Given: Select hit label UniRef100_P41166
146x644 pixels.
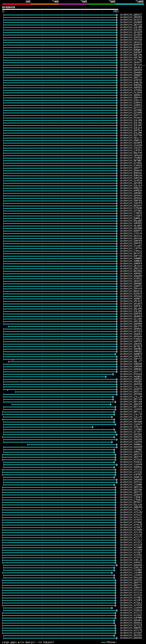Looking at the screenshot, I should [x=131, y=578].
